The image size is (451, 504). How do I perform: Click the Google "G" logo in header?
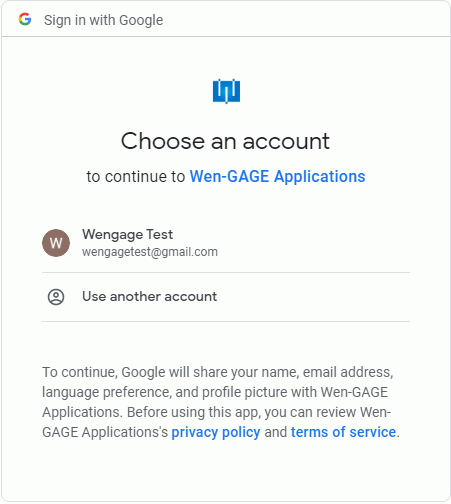point(25,19)
